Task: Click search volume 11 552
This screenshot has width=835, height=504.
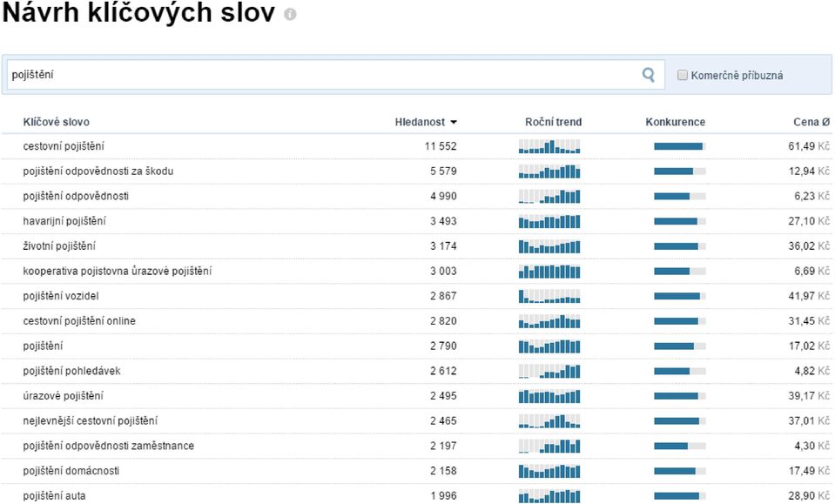Action: pos(441,146)
